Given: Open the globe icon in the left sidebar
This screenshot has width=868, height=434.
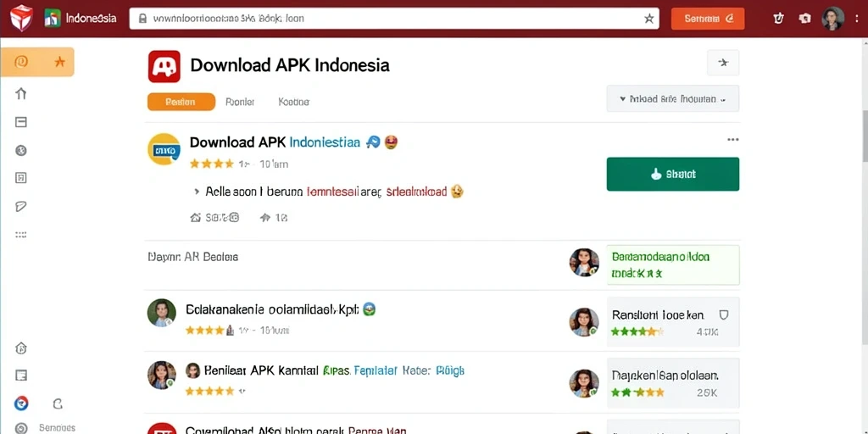Looking at the screenshot, I should [21, 151].
